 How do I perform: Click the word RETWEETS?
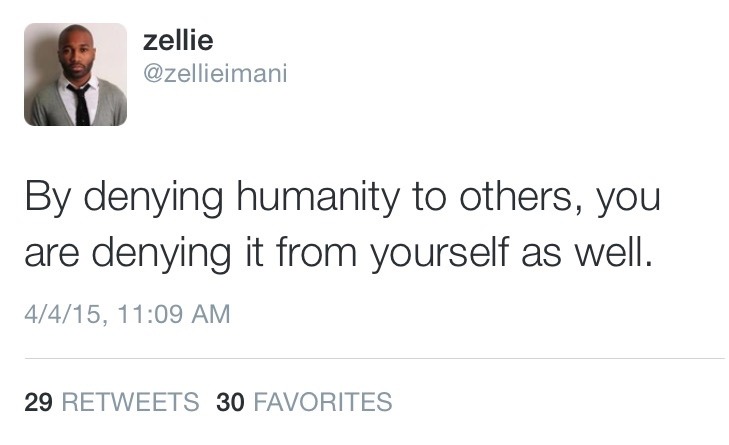(130, 402)
